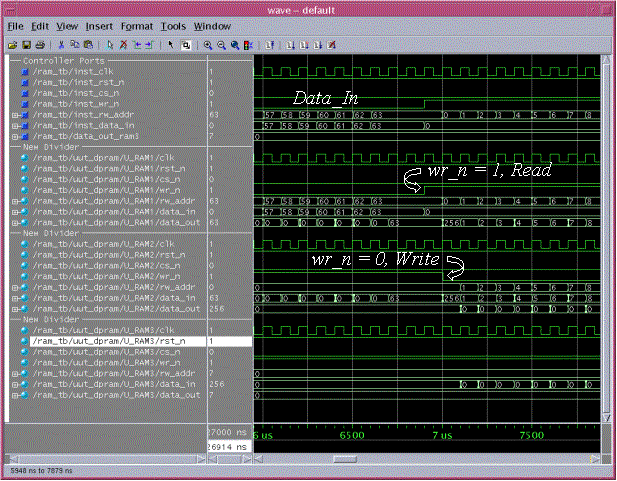Click the Print icon in toolbar
Viewport: 617px width, 481px height.
pos(41,45)
